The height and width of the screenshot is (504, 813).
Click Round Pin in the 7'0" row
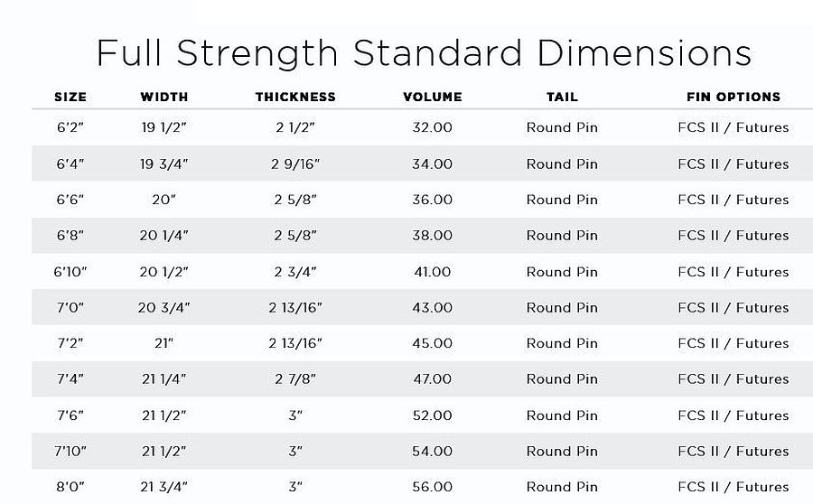click(562, 307)
